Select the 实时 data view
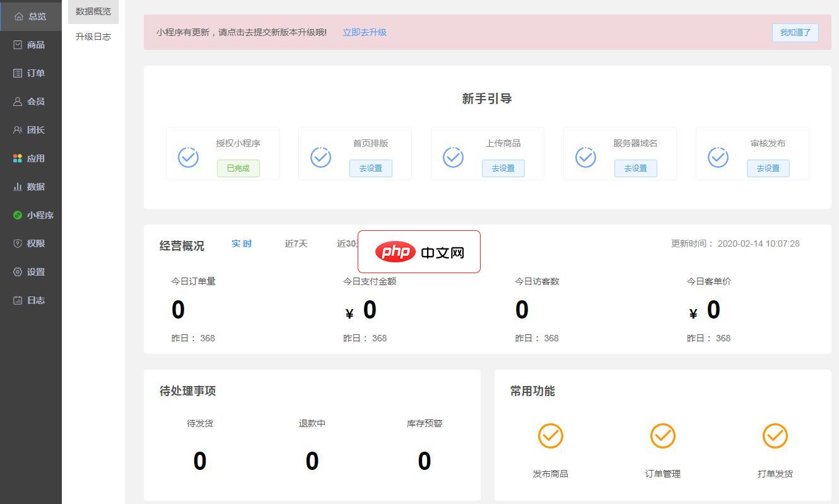839x504 pixels. (x=241, y=243)
